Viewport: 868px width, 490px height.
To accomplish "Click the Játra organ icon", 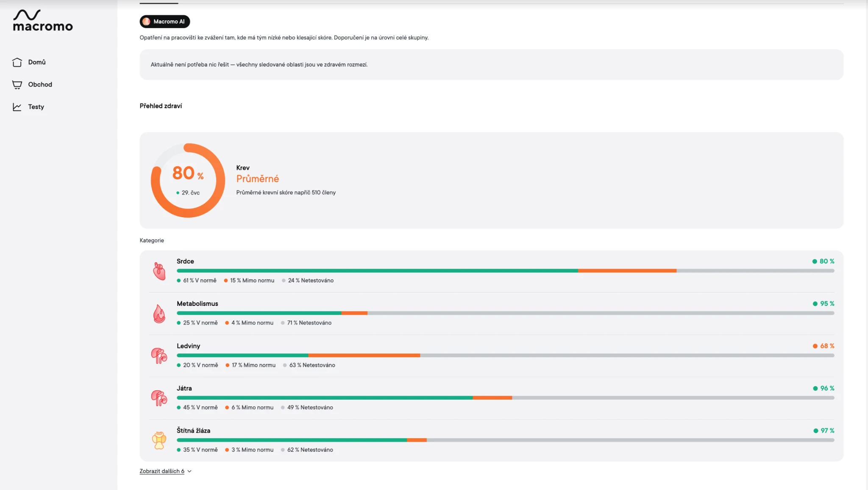I will click(159, 398).
